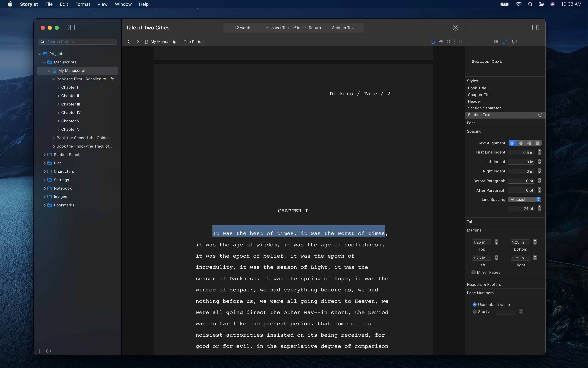Viewport: 588px width, 368px height.
Task: Click the Search Project field
Action: [77, 42]
